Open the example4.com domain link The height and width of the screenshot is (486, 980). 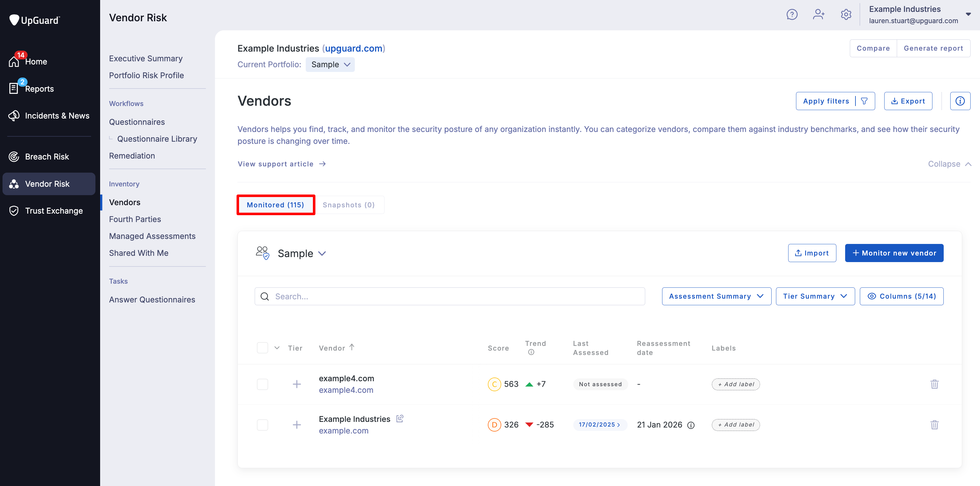(x=346, y=390)
